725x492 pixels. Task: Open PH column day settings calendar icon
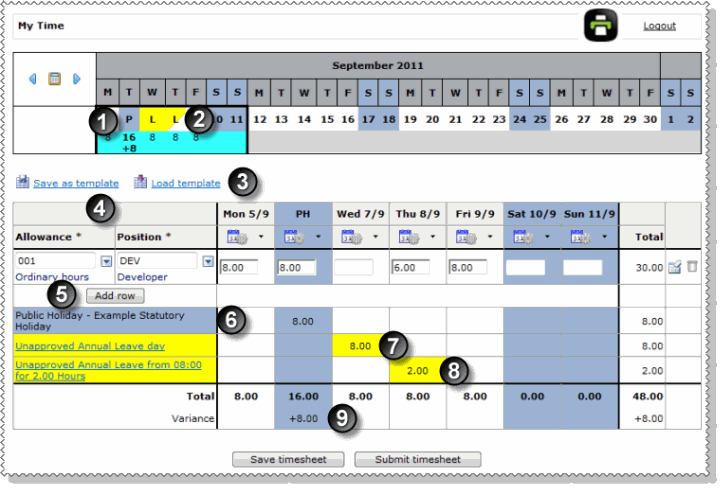(x=295, y=237)
